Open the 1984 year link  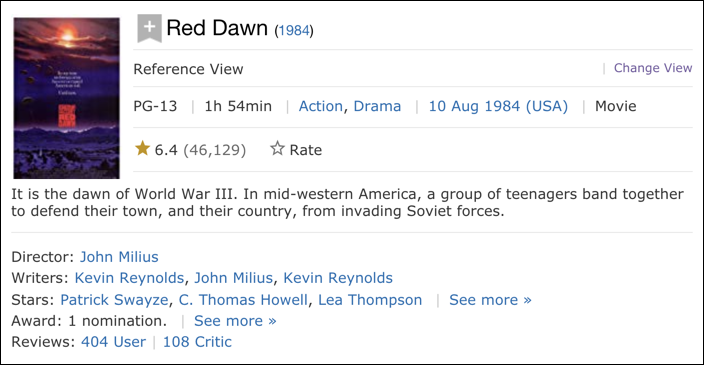294,31
